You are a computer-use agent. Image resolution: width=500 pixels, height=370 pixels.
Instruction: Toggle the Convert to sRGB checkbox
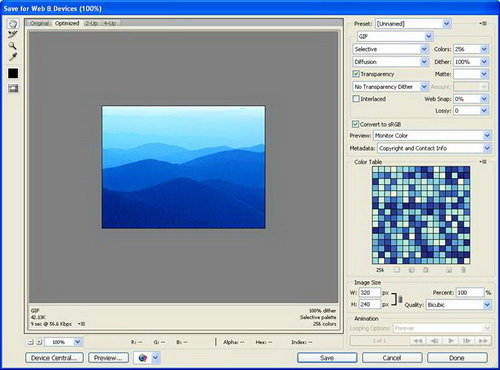pos(356,124)
